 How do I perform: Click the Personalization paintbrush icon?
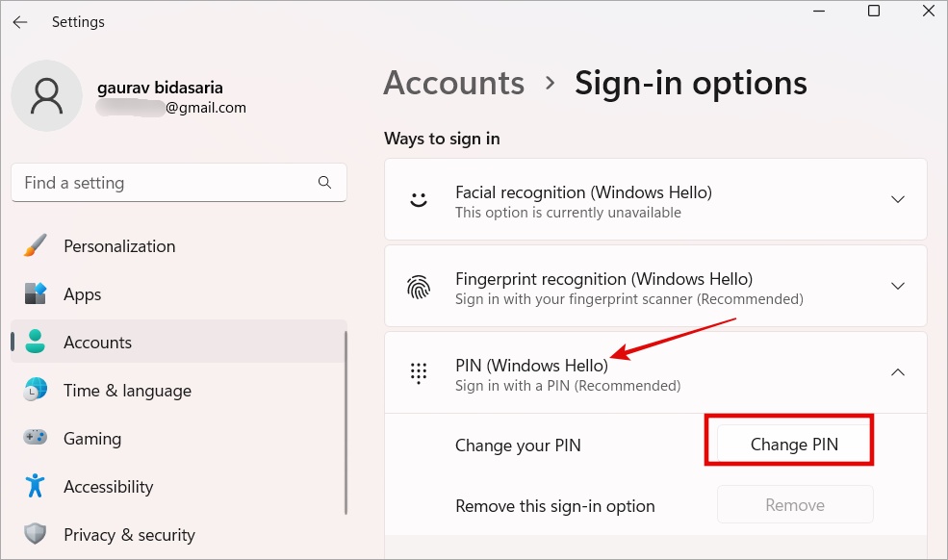click(x=36, y=246)
